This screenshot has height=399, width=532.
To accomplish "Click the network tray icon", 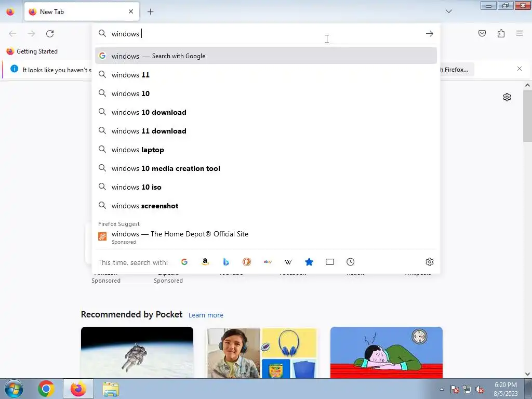I will coord(467,390).
